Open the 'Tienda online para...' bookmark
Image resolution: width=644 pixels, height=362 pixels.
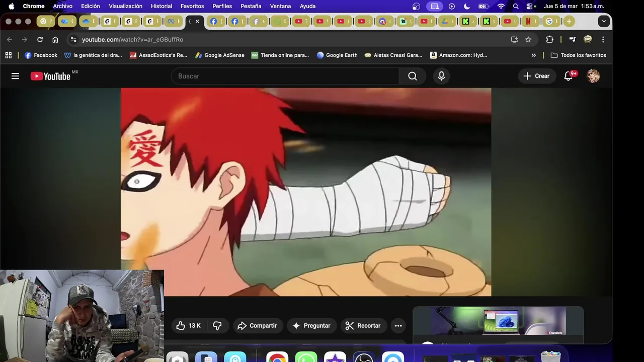(280, 55)
